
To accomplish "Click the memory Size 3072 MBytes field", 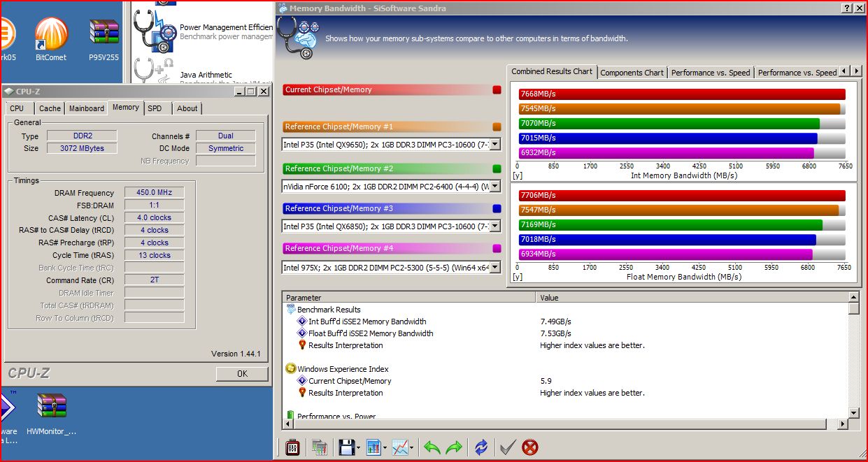I will pyautogui.click(x=82, y=148).
